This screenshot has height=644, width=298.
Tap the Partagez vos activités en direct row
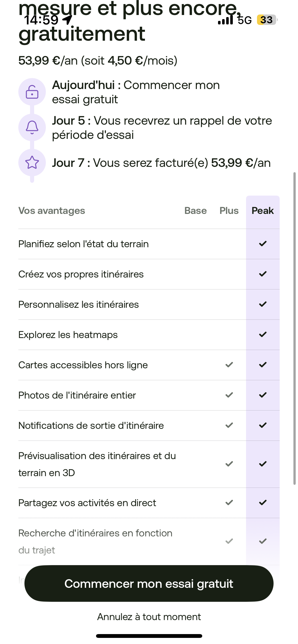(87, 503)
